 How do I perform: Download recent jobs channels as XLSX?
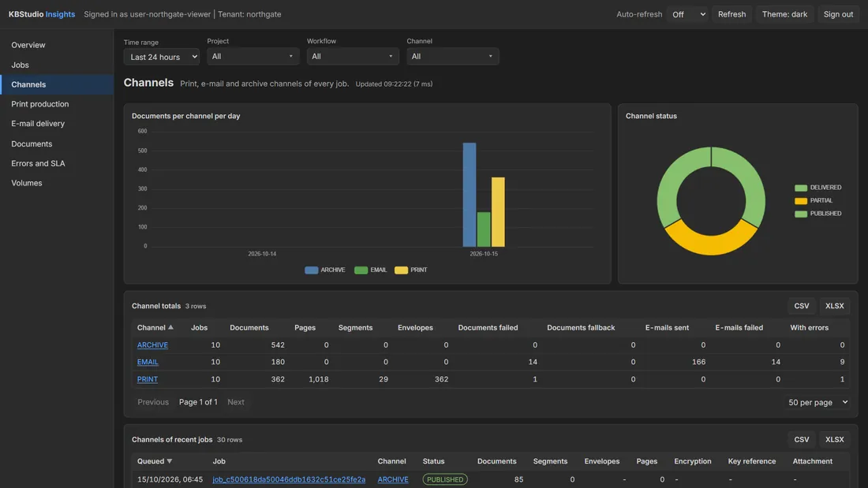pyautogui.click(x=834, y=439)
